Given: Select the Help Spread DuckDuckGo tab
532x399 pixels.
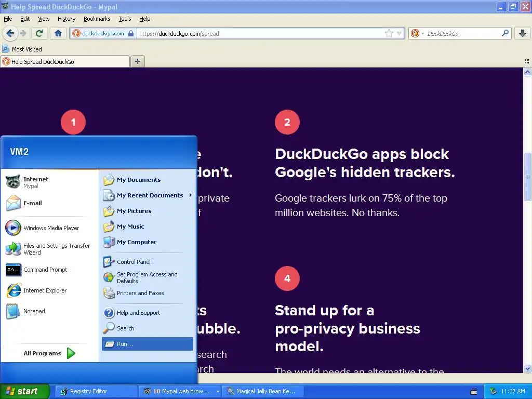Looking at the screenshot, I should [65, 61].
